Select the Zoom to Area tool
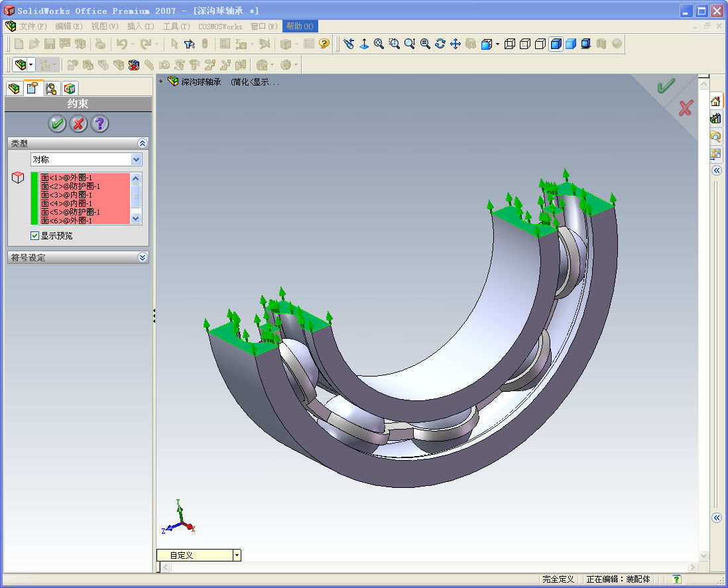Screen dimensions: 728x588 tap(394, 44)
